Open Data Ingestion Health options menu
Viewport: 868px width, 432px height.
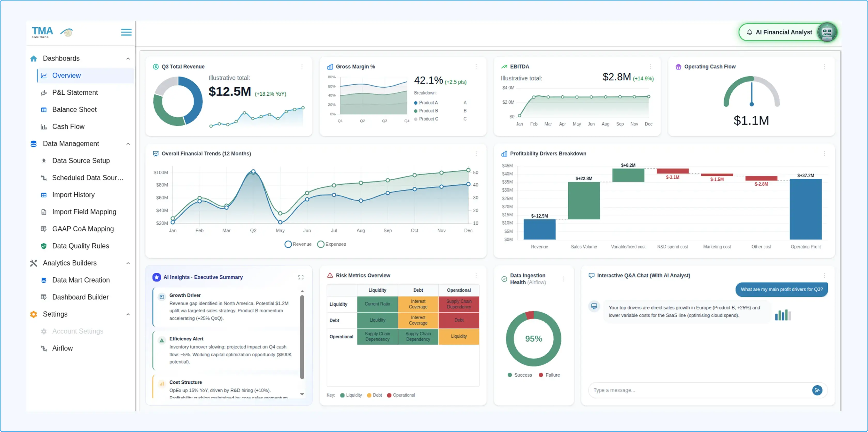[563, 279]
